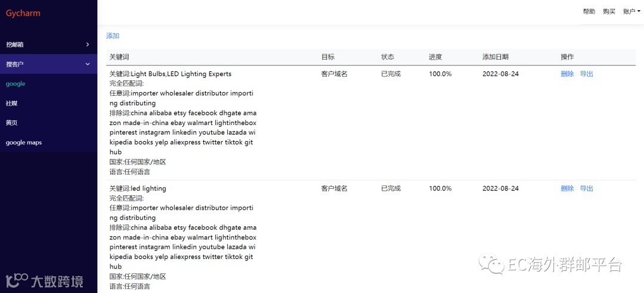Open google maps in the sidebar
644x293 pixels.
click(x=24, y=142)
